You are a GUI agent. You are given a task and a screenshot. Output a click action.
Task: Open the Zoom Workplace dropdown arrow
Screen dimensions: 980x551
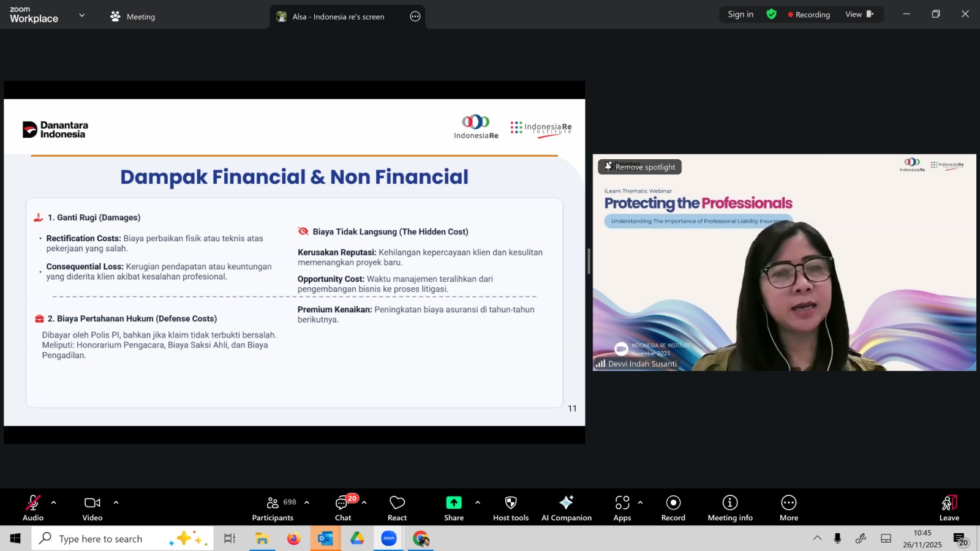[x=82, y=15]
